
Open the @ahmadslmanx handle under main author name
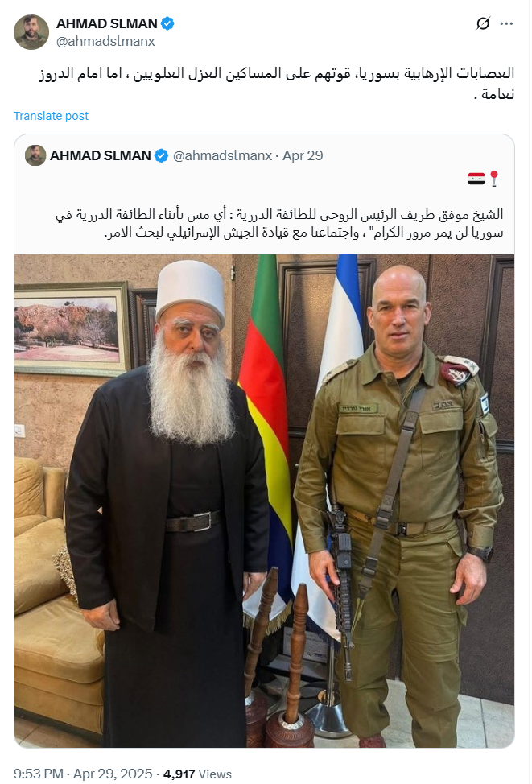[105, 41]
